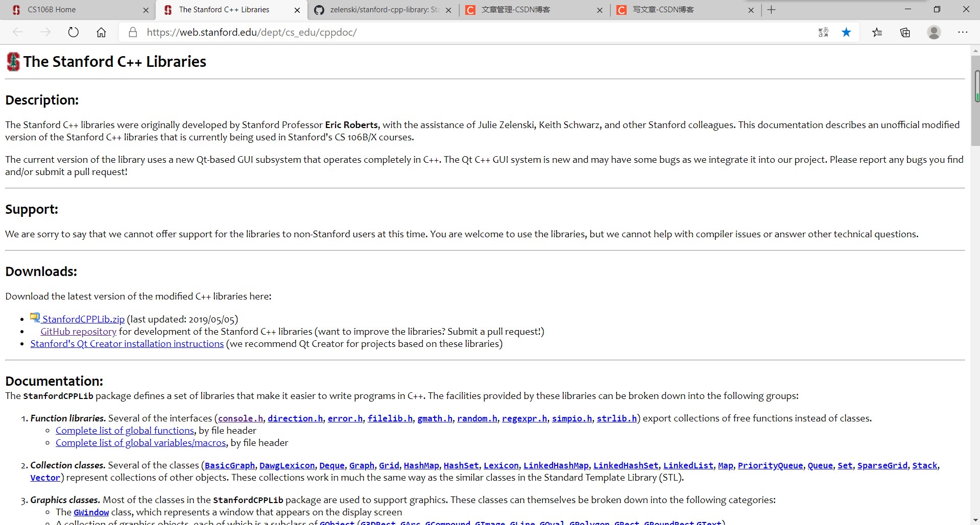Open the SparseGrid class link

click(882, 465)
